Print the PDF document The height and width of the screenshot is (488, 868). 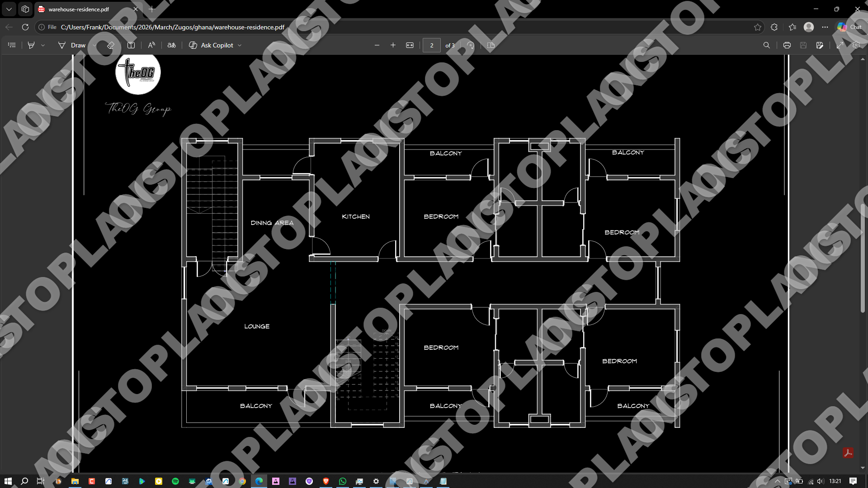[787, 45]
